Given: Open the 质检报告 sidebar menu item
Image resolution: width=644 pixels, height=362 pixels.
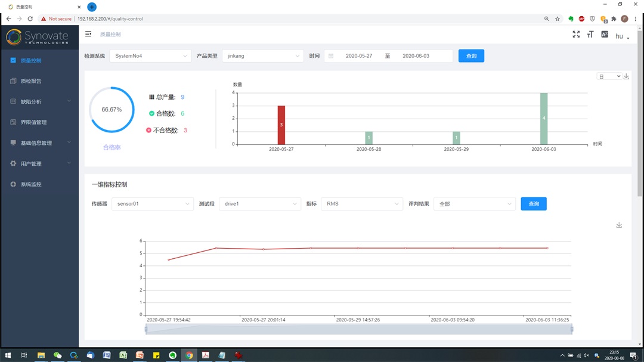Looking at the screenshot, I should (31, 81).
